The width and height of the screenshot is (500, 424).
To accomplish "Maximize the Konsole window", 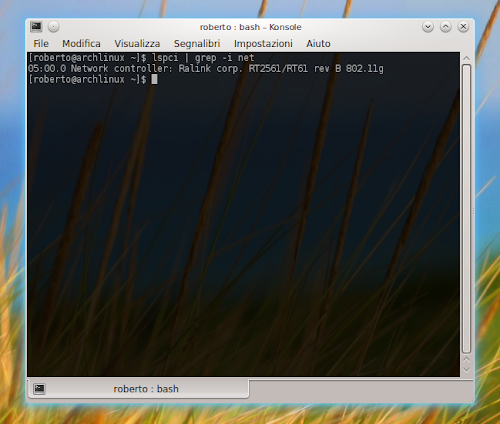I will (x=446, y=27).
